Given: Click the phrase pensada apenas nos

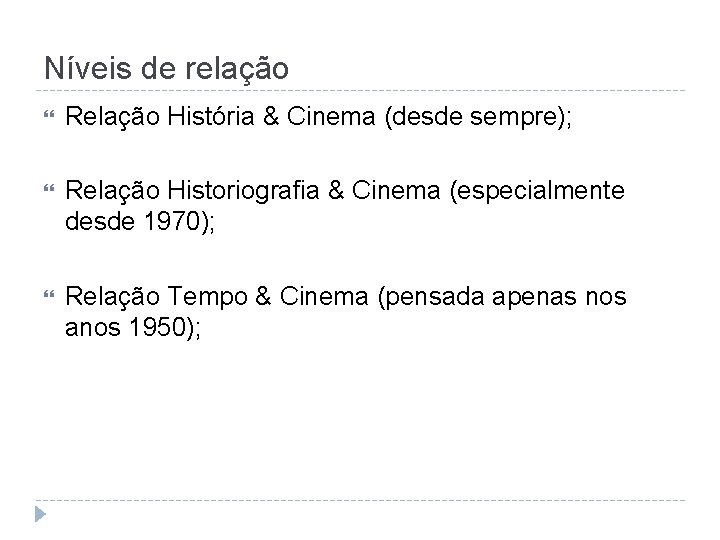Looking at the screenshot, I should point(503,298).
